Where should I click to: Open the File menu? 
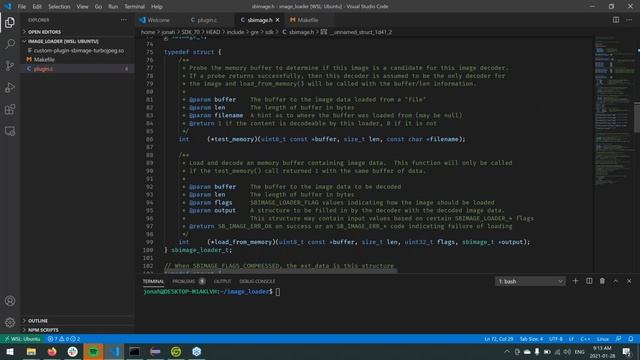(x=22, y=7)
